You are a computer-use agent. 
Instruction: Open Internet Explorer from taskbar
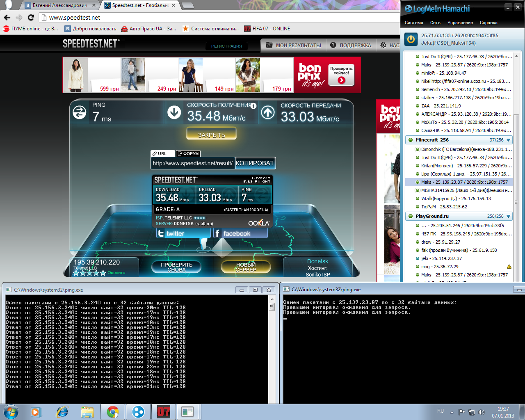(x=62, y=412)
